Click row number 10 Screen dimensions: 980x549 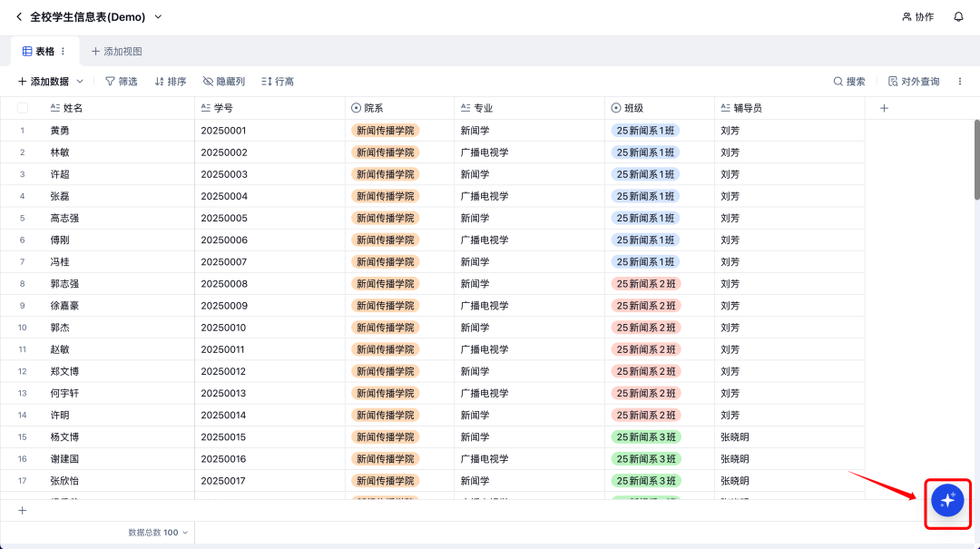pos(23,328)
